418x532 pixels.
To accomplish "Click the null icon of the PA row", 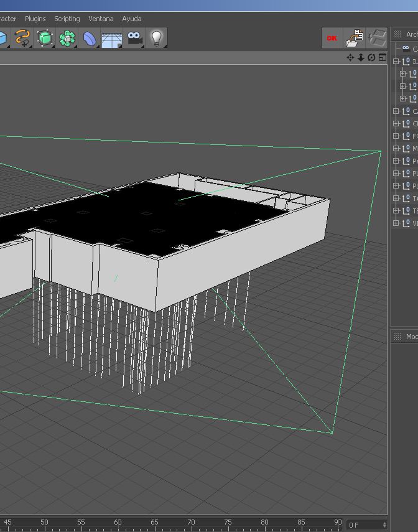I will click(x=406, y=161).
